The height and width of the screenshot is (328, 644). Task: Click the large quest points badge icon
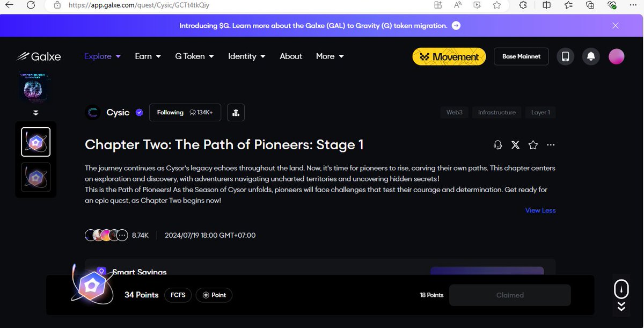point(92,286)
